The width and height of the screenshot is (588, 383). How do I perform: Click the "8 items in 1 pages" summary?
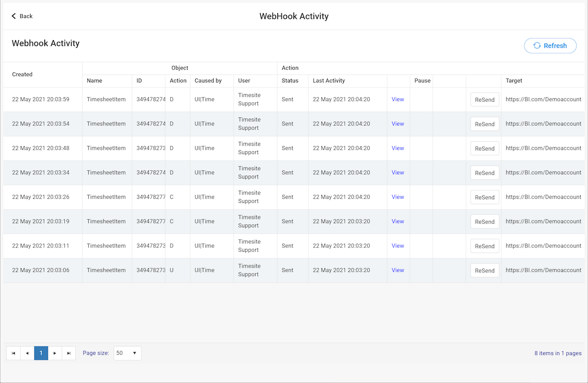pos(558,353)
